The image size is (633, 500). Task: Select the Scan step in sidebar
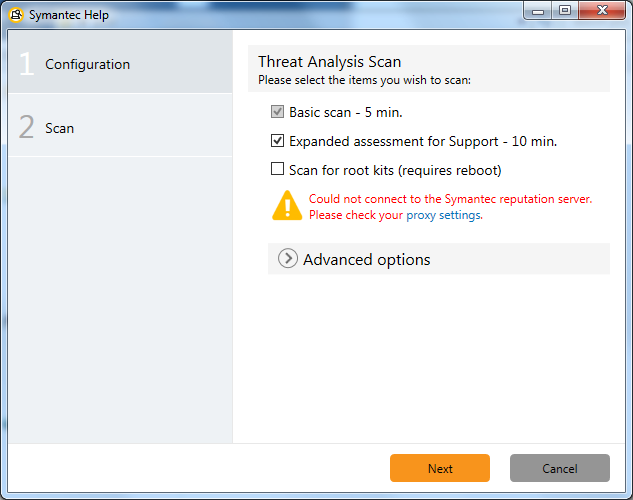120,126
